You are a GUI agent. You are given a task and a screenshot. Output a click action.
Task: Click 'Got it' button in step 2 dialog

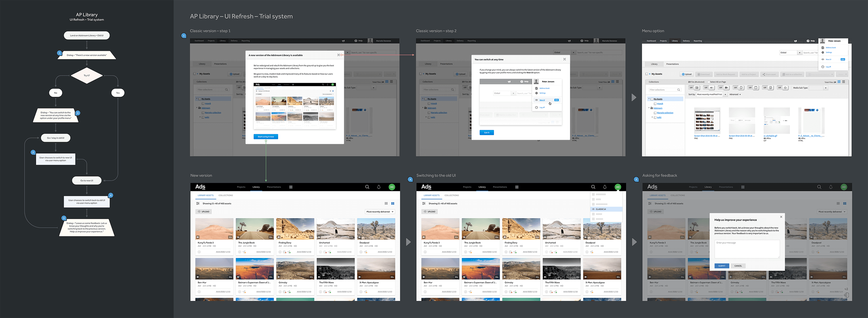pyautogui.click(x=486, y=132)
